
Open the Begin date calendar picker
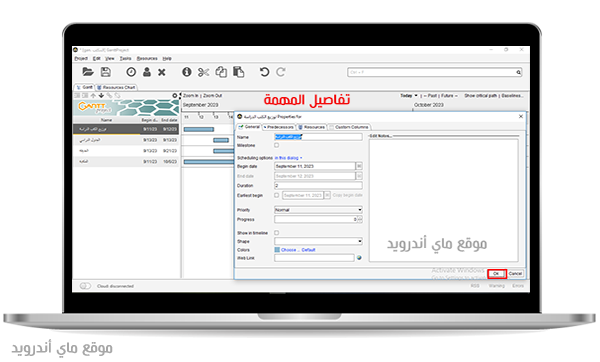point(359,166)
